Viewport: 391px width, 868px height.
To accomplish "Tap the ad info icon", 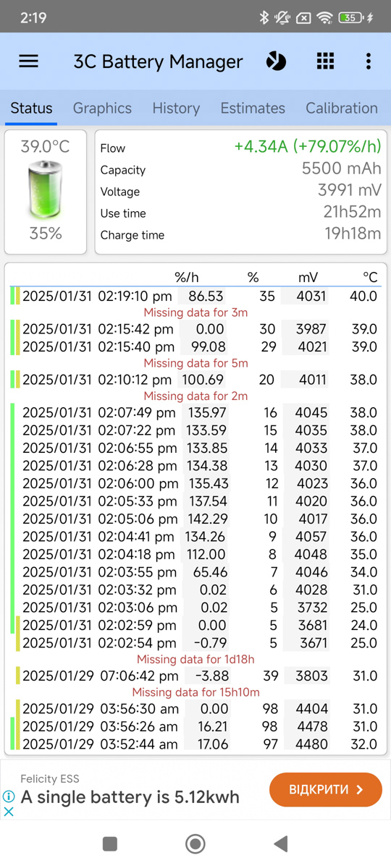I will click(9, 796).
